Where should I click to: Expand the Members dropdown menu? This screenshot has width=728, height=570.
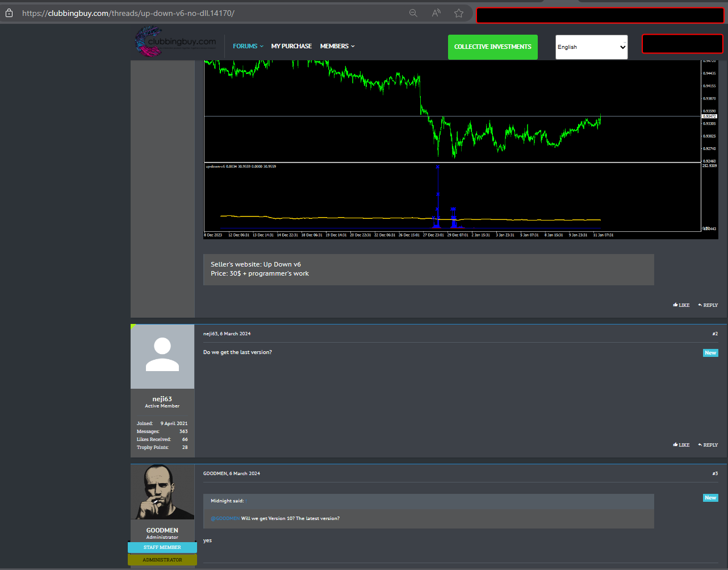point(337,46)
